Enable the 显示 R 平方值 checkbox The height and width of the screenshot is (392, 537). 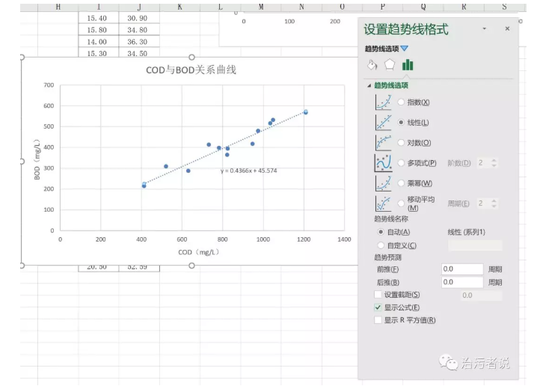point(378,320)
